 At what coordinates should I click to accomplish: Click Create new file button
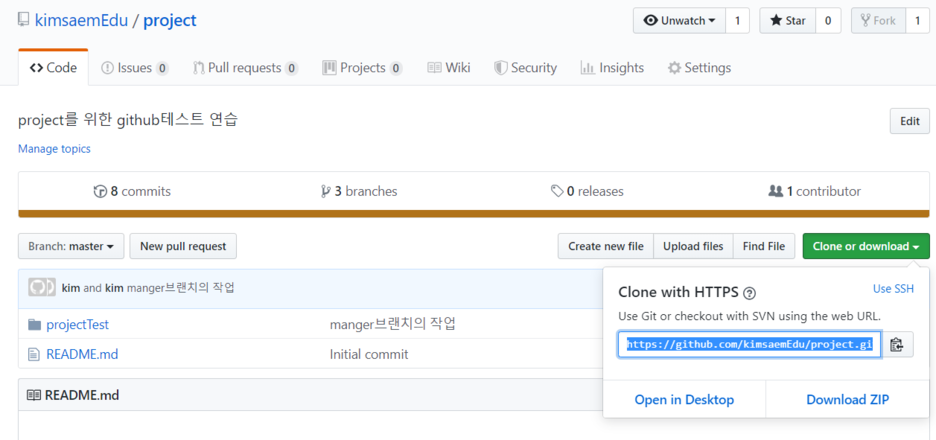pos(606,246)
